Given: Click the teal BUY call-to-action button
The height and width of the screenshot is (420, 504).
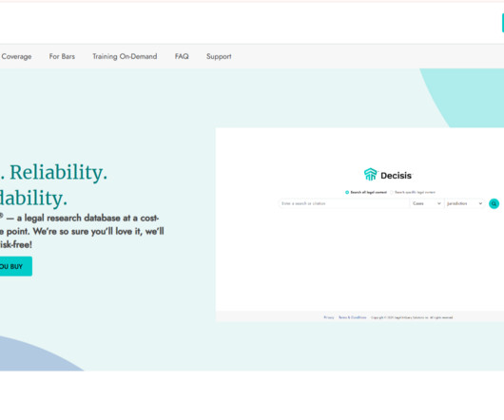Looking at the screenshot, I should [x=16, y=266].
